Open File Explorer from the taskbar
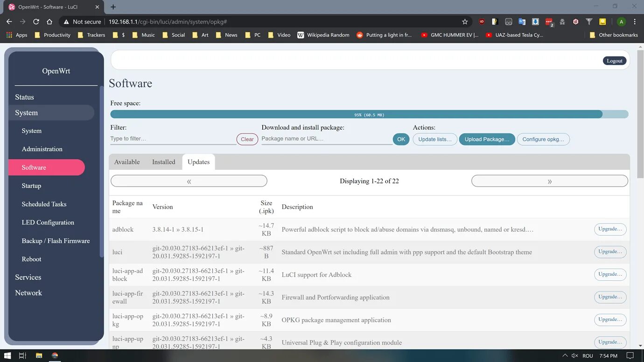 [x=39, y=355]
